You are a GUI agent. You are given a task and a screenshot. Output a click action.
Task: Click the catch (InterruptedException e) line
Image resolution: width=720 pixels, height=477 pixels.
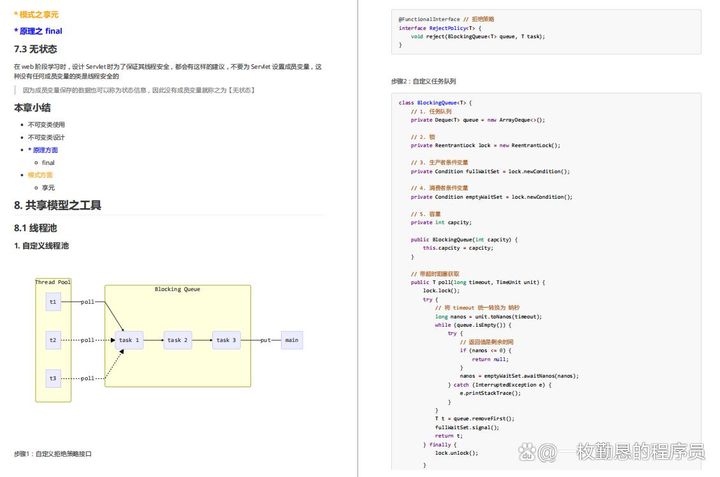(500, 385)
